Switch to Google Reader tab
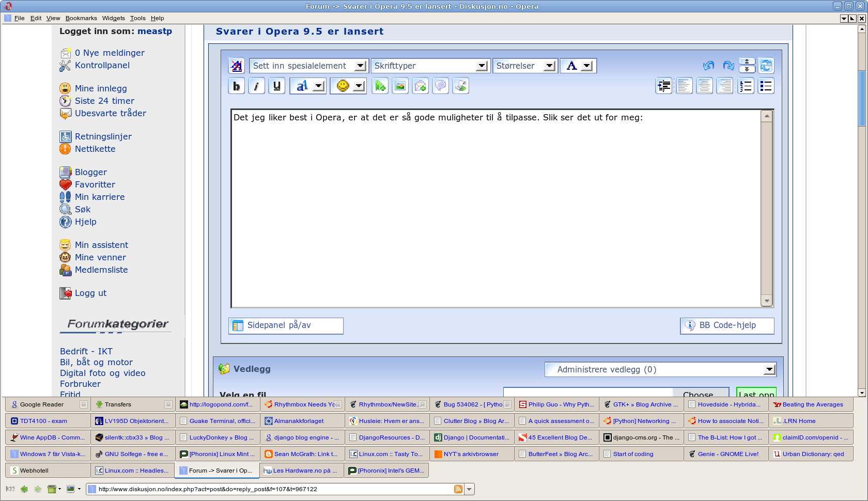 [x=47, y=404]
